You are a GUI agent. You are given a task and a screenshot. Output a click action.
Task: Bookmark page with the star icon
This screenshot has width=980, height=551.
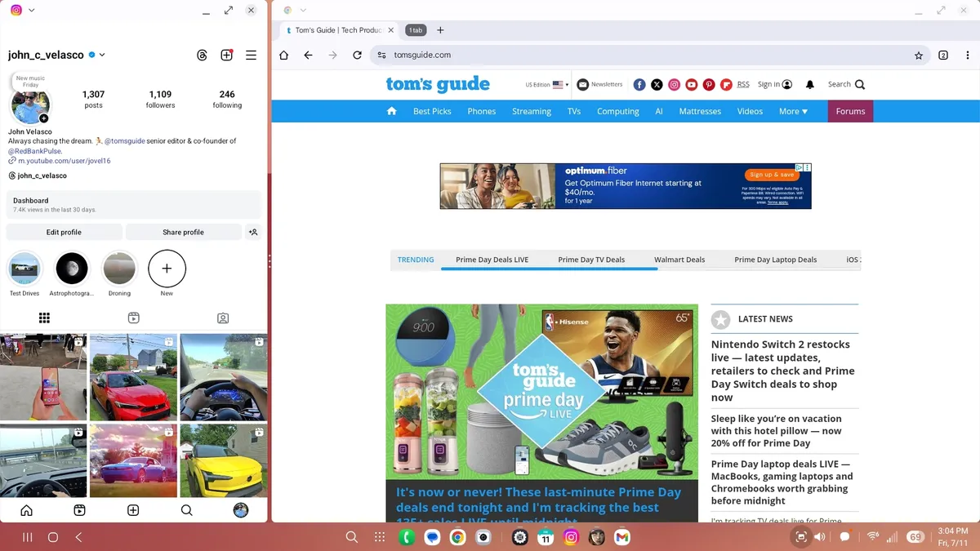(x=919, y=56)
